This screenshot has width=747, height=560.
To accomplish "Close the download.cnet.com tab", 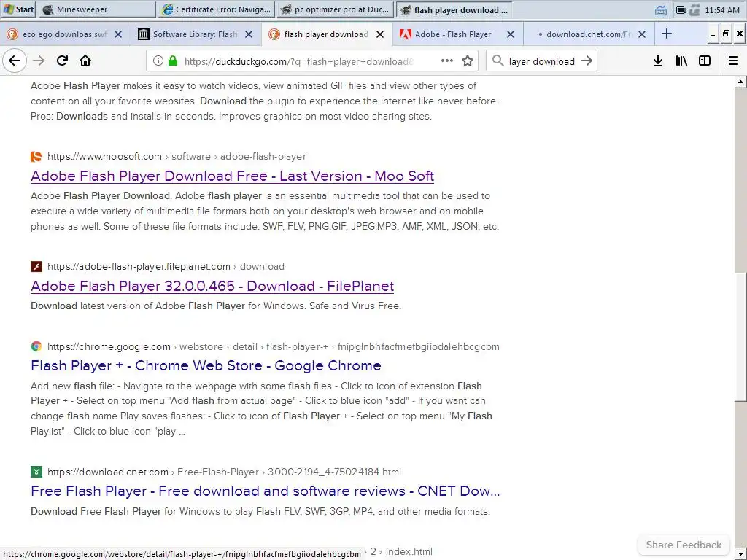I will pyautogui.click(x=642, y=34).
